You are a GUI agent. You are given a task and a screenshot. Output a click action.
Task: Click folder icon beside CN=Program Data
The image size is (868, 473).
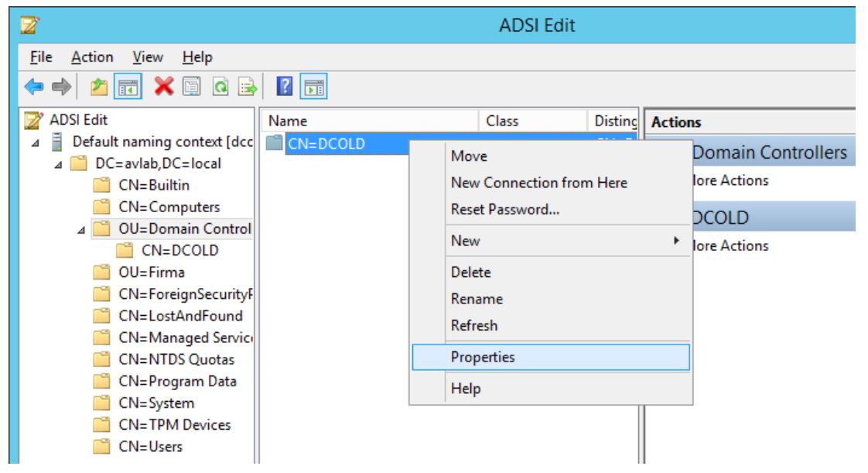pos(101,381)
